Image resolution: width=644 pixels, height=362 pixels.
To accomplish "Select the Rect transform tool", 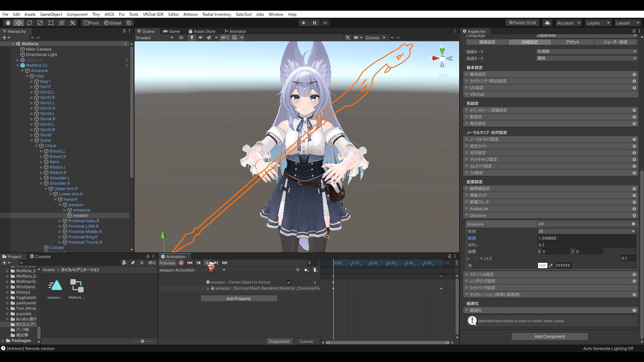I will (51, 23).
